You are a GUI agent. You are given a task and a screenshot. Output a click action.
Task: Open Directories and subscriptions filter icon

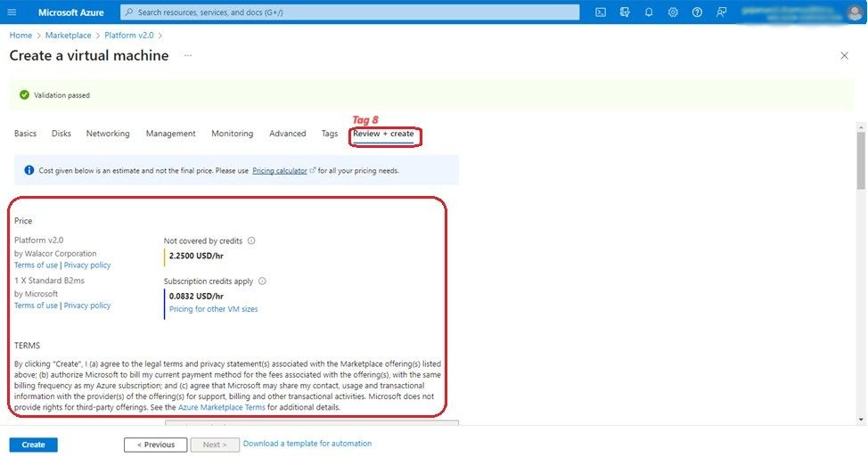pos(625,12)
